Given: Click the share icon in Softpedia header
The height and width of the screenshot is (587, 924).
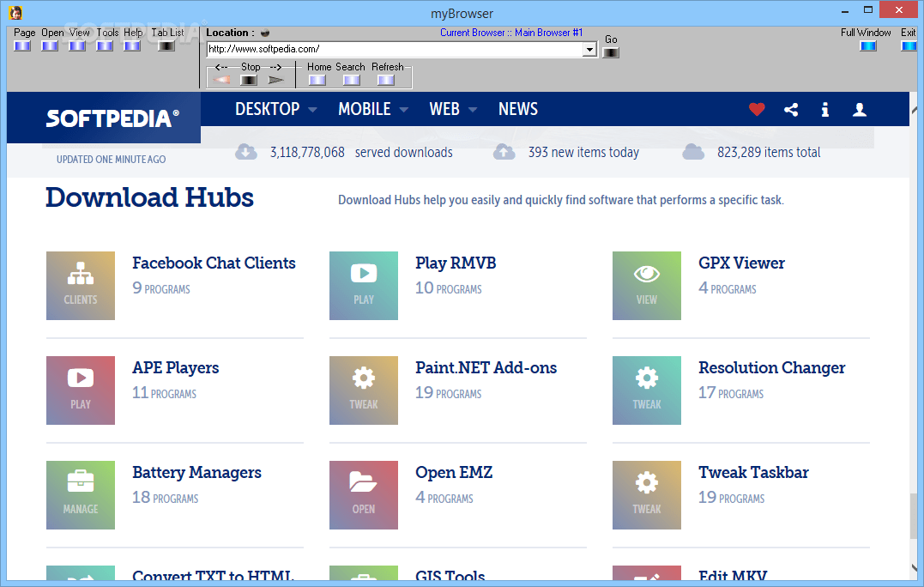Looking at the screenshot, I should 791,109.
